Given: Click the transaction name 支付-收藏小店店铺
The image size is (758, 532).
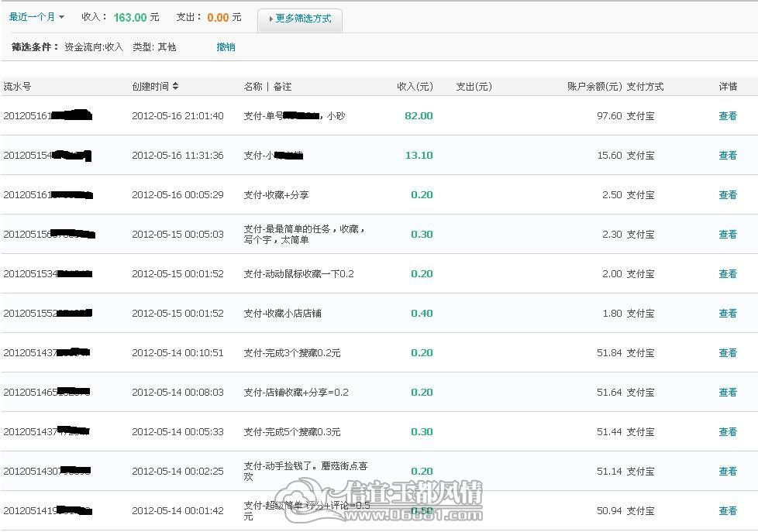Looking at the screenshot, I should (282, 314).
